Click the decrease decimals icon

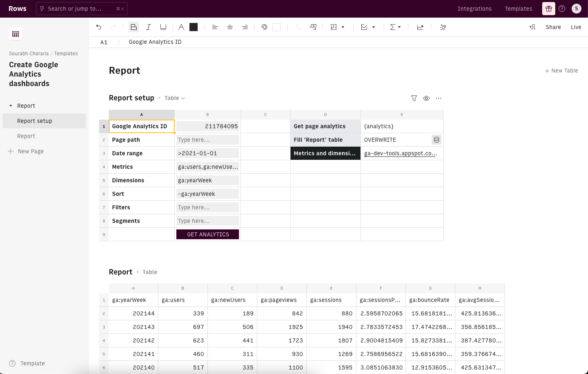[298, 27]
